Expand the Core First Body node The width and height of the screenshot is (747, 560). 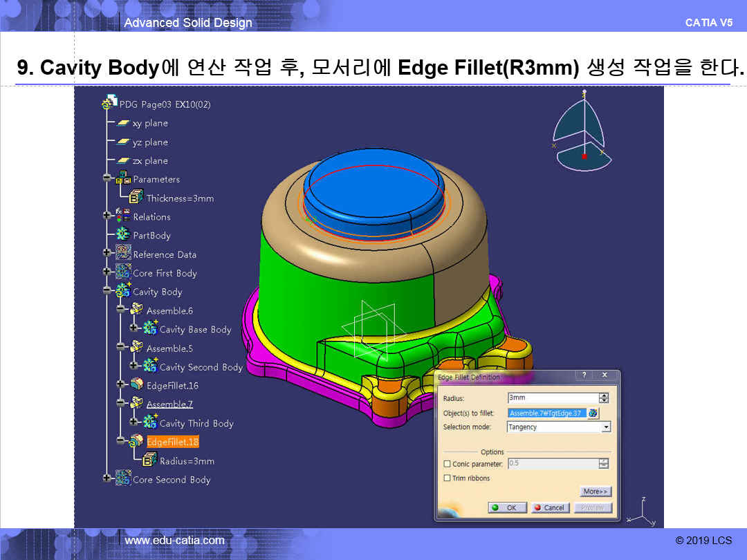pyautogui.click(x=107, y=273)
